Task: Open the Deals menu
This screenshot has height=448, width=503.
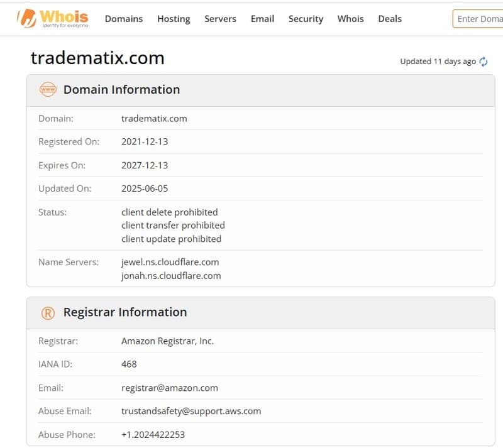Action: tap(390, 19)
